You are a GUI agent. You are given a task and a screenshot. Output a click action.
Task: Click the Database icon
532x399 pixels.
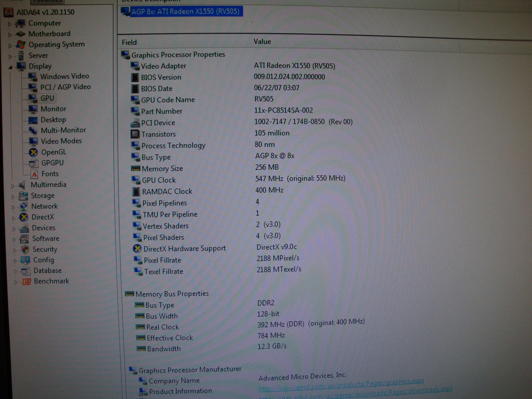(x=26, y=271)
